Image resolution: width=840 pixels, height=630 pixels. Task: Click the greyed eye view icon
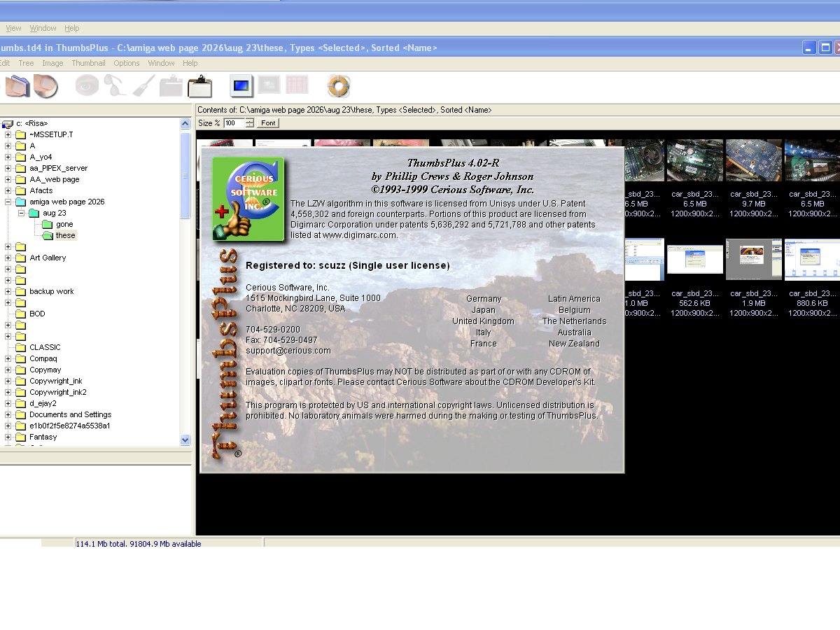pyautogui.click(x=87, y=85)
